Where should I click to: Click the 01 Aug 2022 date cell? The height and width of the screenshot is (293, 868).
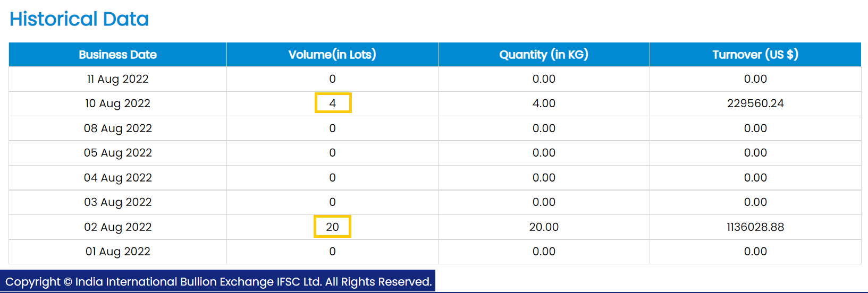pyautogui.click(x=117, y=252)
